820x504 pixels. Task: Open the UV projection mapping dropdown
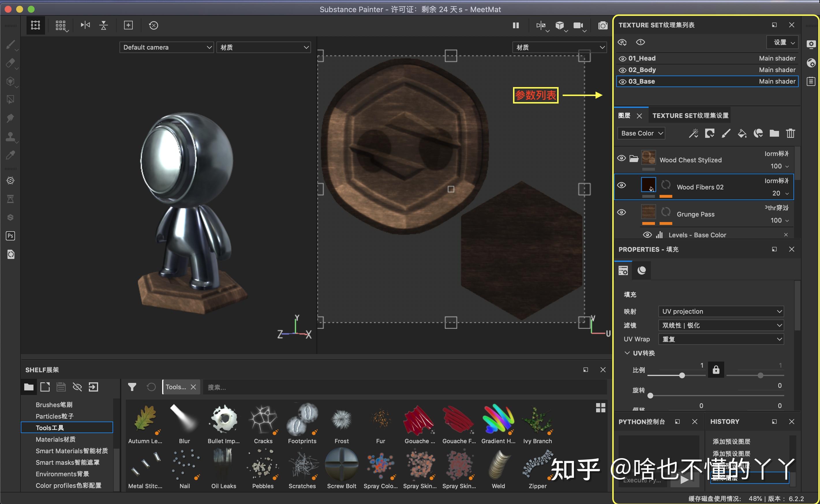[720, 311]
